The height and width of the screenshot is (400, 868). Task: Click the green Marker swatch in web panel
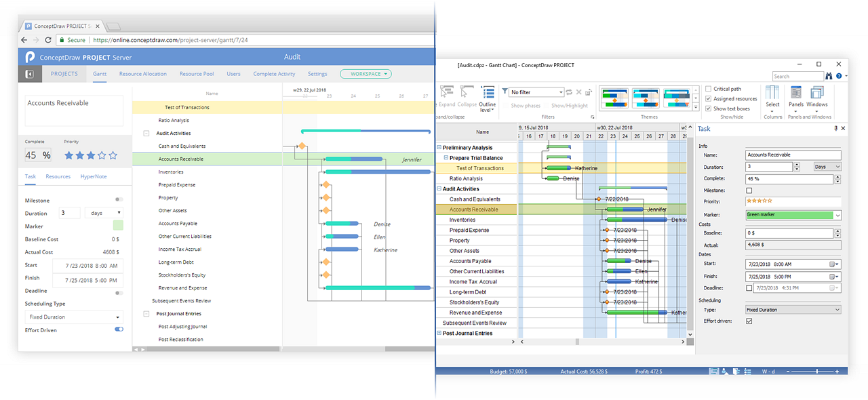tap(118, 226)
